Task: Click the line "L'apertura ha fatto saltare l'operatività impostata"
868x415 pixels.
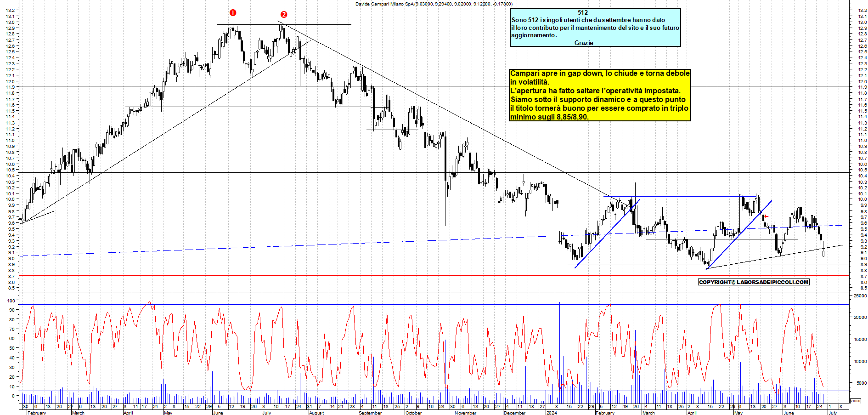Action: (x=595, y=91)
